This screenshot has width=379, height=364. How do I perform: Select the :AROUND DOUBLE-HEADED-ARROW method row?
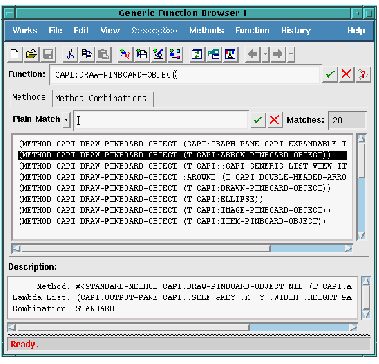click(x=183, y=177)
